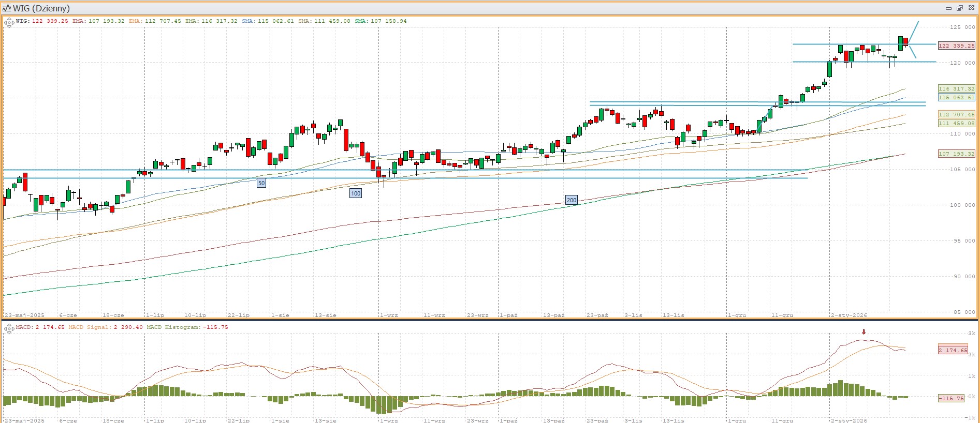Select the 200 moving average marker
980x423 pixels.
click(x=571, y=200)
